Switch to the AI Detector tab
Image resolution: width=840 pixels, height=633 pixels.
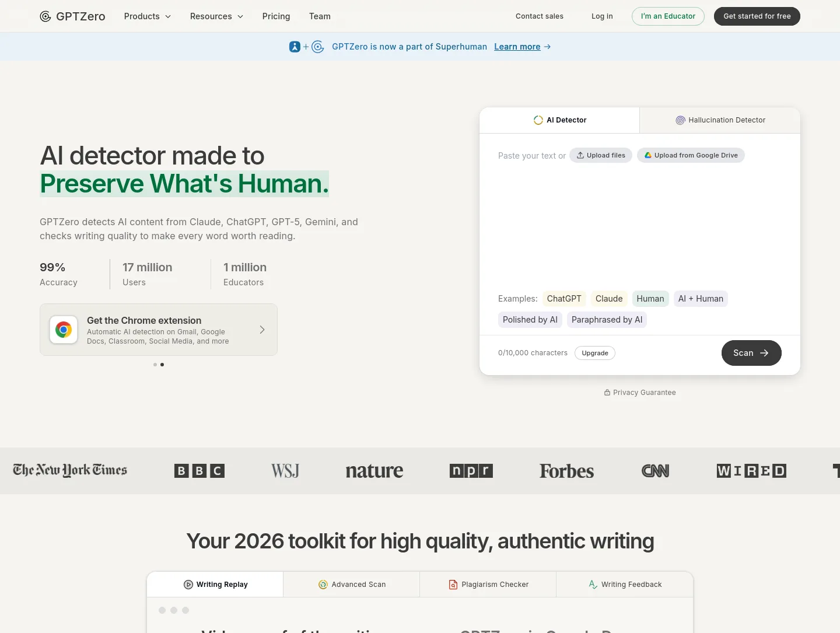pyautogui.click(x=559, y=120)
